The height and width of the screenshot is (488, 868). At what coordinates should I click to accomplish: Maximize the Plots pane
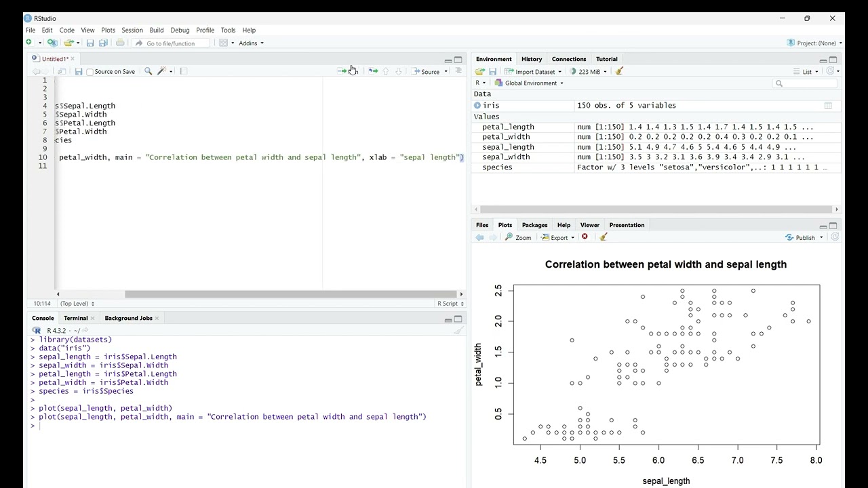(x=833, y=226)
